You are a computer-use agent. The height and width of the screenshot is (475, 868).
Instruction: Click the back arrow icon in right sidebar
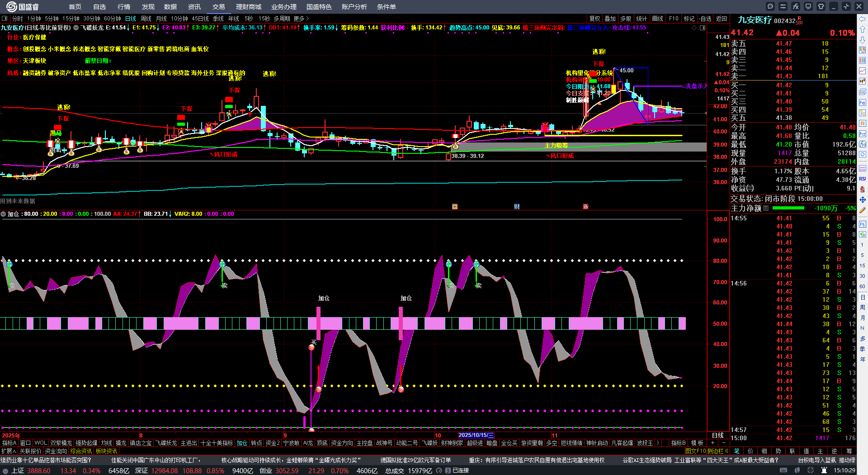pyautogui.click(x=863, y=19)
